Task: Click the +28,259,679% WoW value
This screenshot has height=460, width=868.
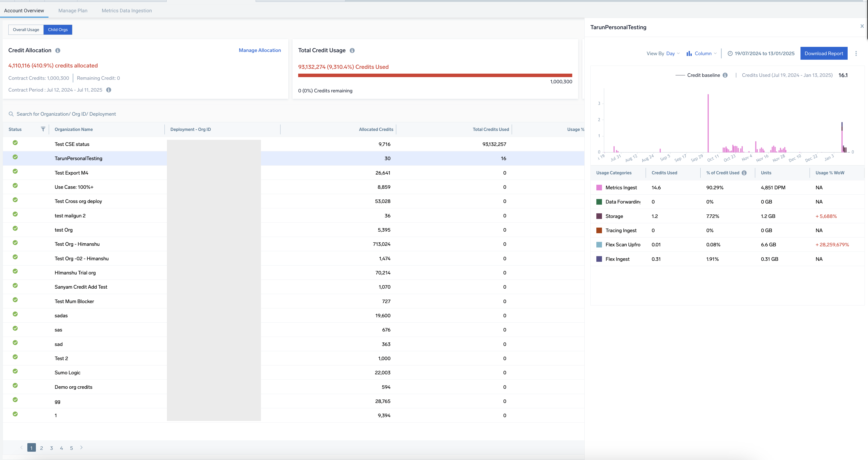Action: 832,245
